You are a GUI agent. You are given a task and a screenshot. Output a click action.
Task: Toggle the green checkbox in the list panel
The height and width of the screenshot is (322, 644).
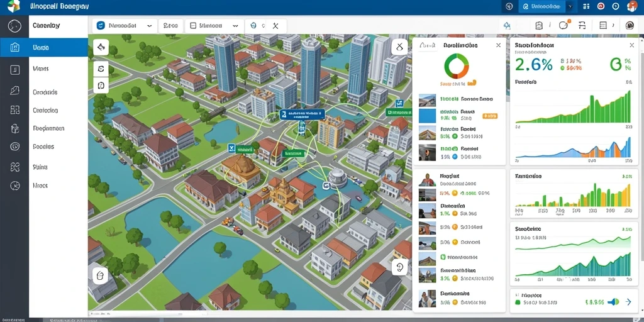point(443,257)
